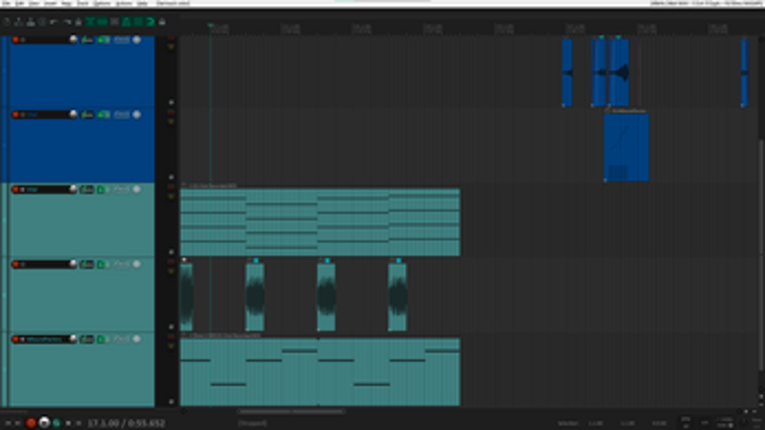Click the round phase button on the first blue track
Image resolution: width=765 pixels, height=430 pixels.
point(137,40)
